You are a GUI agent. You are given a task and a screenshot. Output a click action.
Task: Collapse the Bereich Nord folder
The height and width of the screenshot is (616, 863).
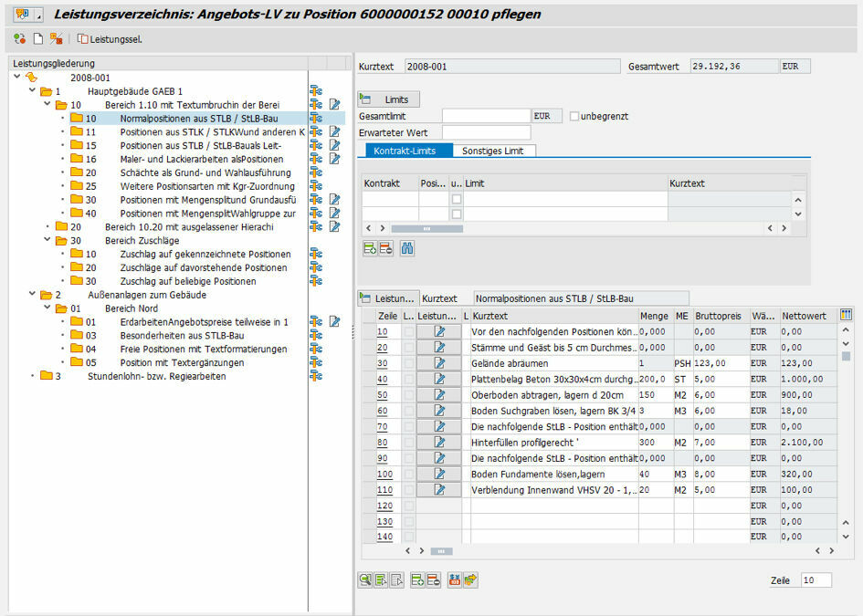pyautogui.click(x=45, y=308)
